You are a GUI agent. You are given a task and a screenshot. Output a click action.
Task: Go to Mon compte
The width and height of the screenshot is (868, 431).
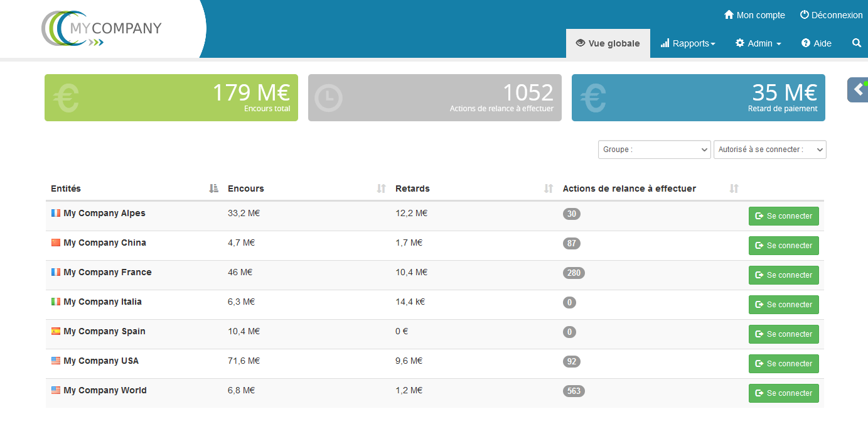[754, 15]
